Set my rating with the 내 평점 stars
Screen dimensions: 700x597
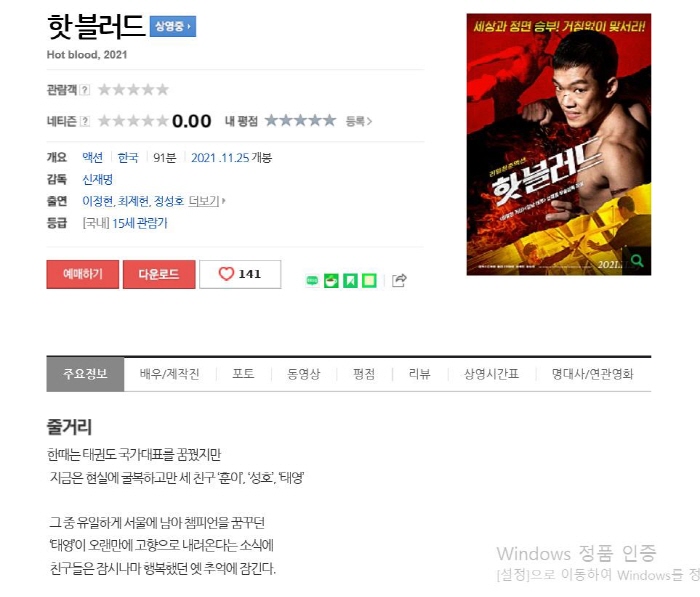pyautogui.click(x=300, y=121)
